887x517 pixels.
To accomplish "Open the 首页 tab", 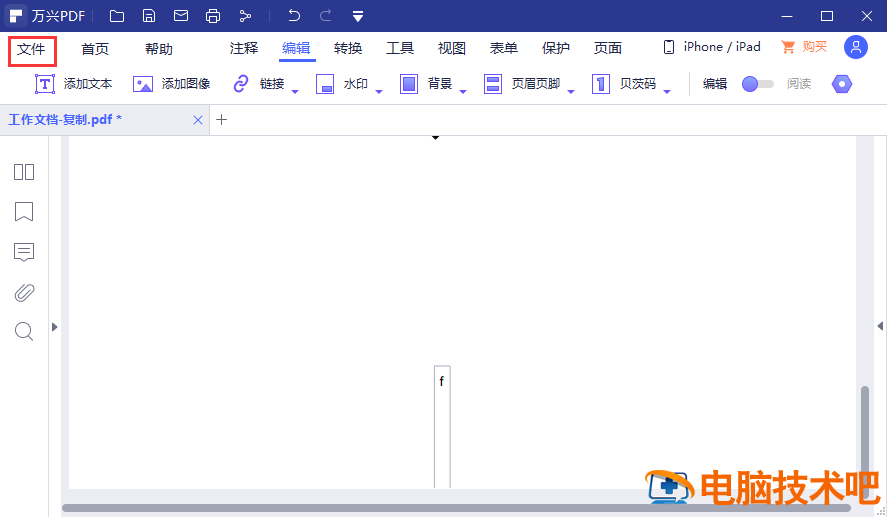I will tap(95, 49).
